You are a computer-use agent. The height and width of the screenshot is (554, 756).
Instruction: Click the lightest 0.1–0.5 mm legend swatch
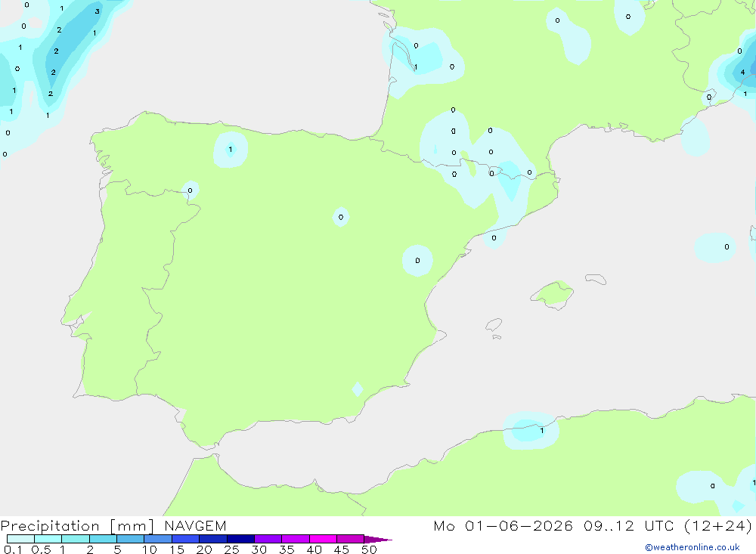pyautogui.click(x=20, y=539)
